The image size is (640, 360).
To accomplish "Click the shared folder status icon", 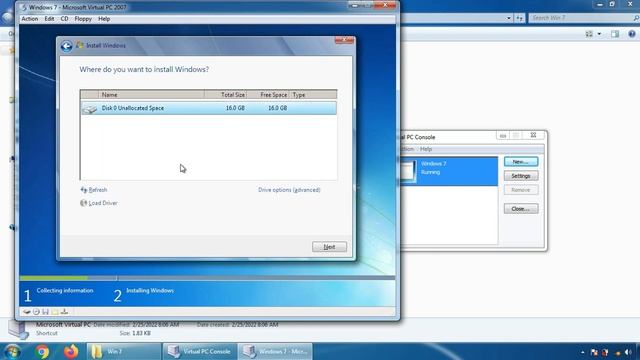I will pos(55,312).
